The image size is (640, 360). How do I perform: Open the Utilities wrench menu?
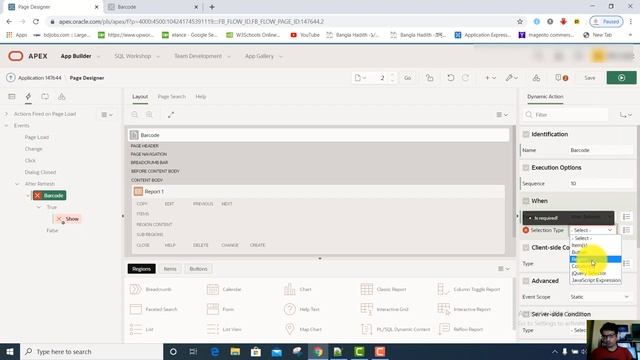(511, 78)
